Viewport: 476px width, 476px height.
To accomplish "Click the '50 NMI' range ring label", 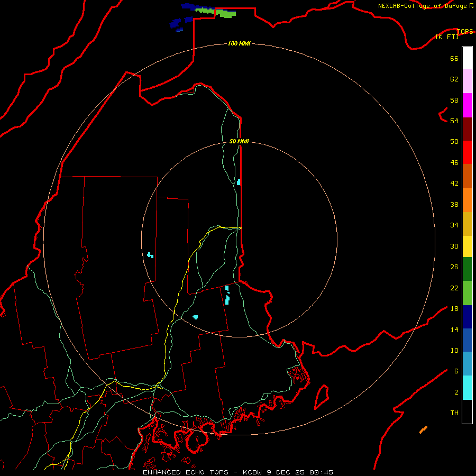I will [x=239, y=141].
